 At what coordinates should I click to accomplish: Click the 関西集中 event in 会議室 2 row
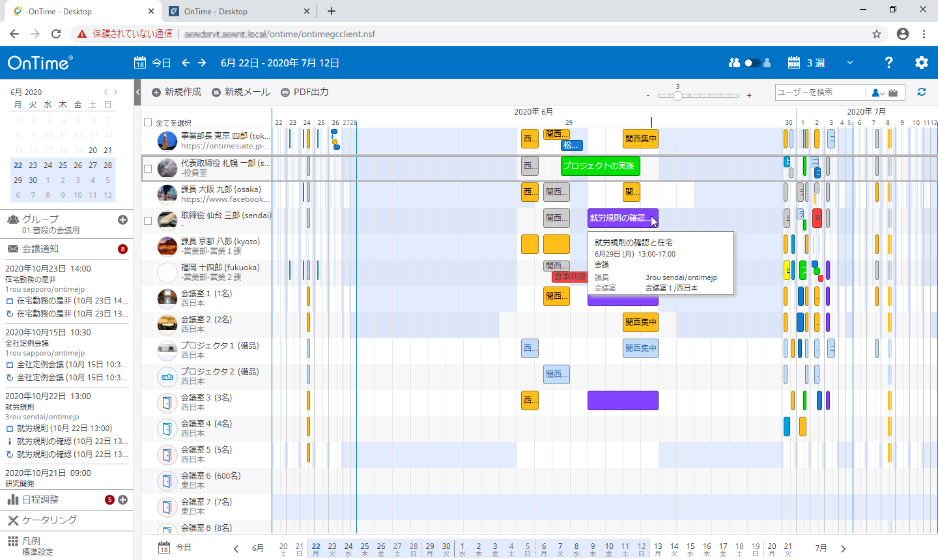coord(640,322)
